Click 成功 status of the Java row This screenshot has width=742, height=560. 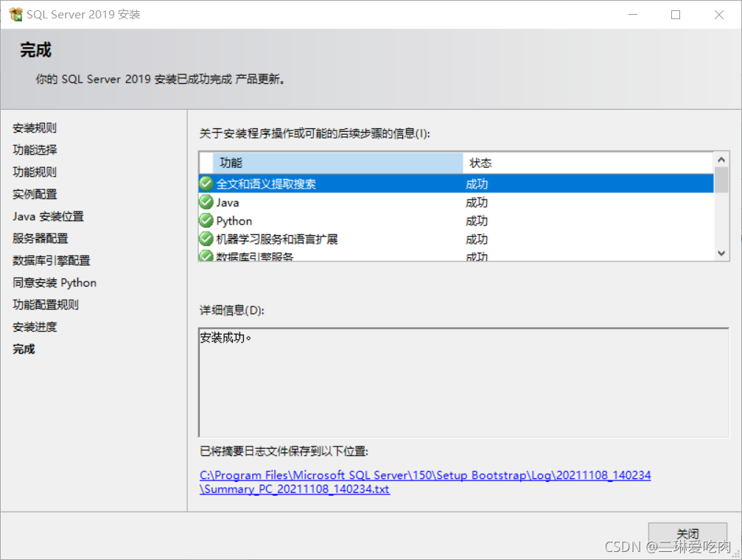tap(477, 203)
